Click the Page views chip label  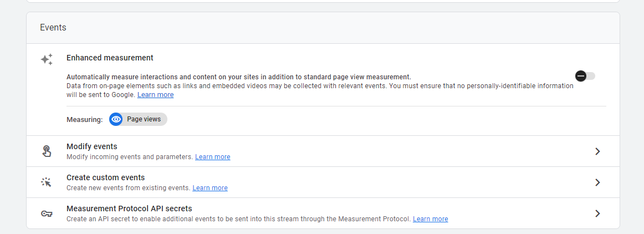(x=144, y=119)
